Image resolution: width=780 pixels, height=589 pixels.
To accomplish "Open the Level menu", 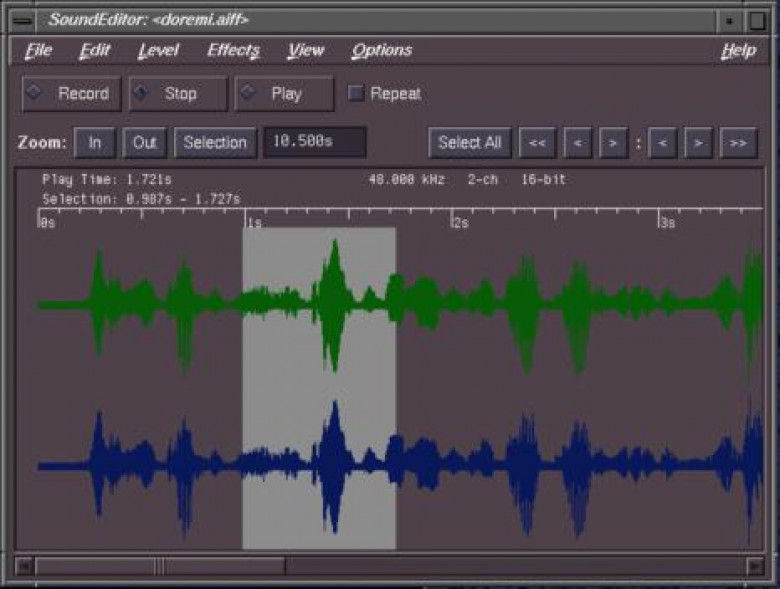I will pos(158,50).
